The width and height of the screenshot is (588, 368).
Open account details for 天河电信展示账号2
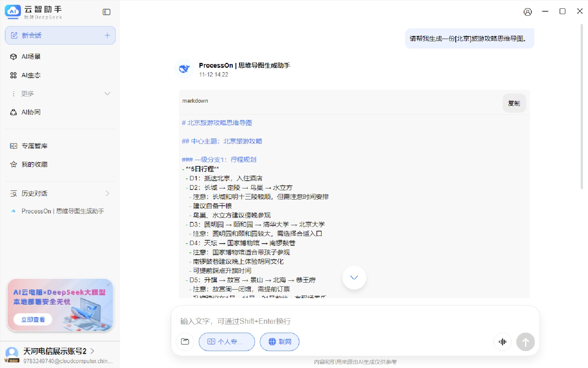click(x=92, y=351)
